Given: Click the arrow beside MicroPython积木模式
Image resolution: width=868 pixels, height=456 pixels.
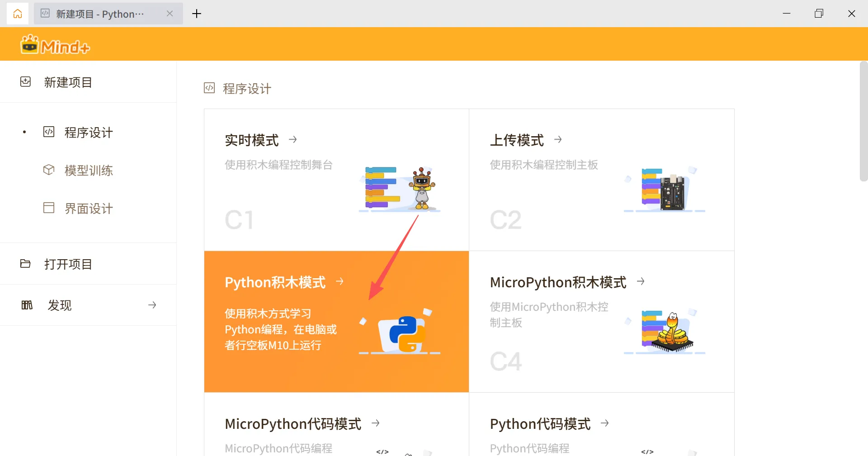Looking at the screenshot, I should point(641,281).
